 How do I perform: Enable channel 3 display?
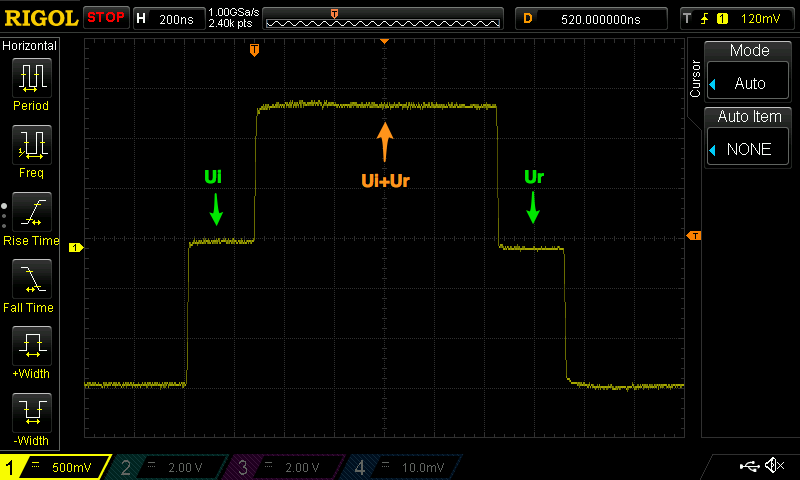pyautogui.click(x=286, y=467)
